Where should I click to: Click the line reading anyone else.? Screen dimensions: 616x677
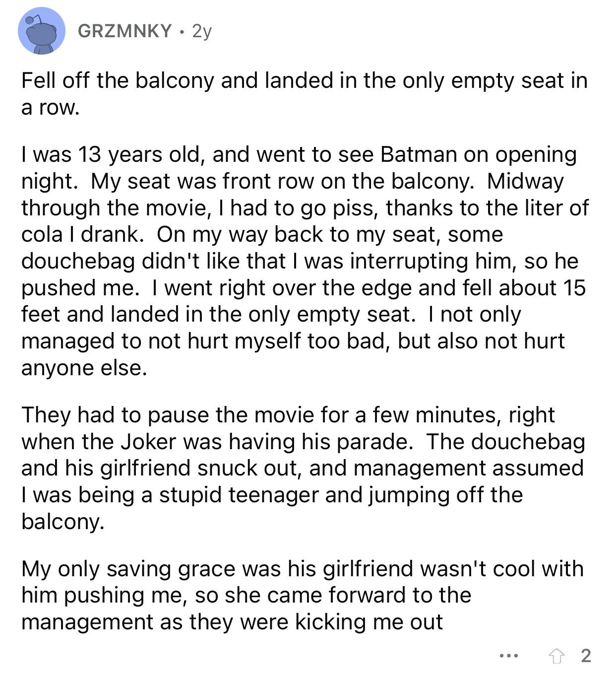pyautogui.click(x=84, y=368)
